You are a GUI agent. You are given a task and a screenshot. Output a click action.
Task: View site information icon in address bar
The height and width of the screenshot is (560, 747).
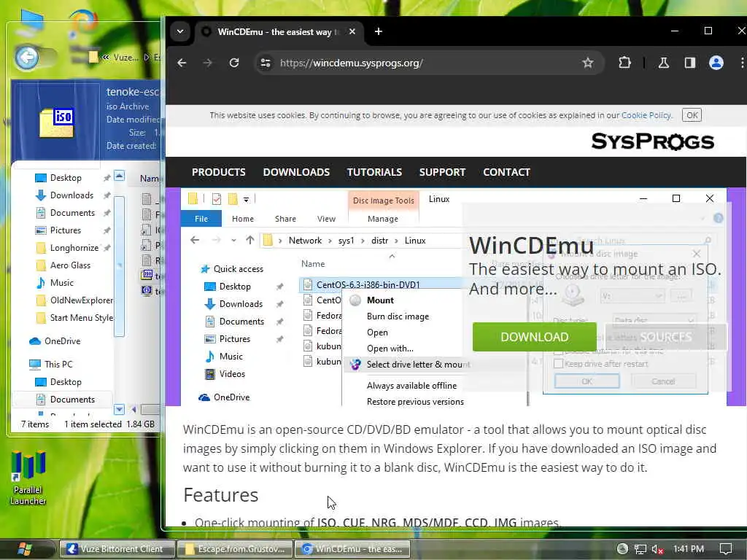coord(266,63)
